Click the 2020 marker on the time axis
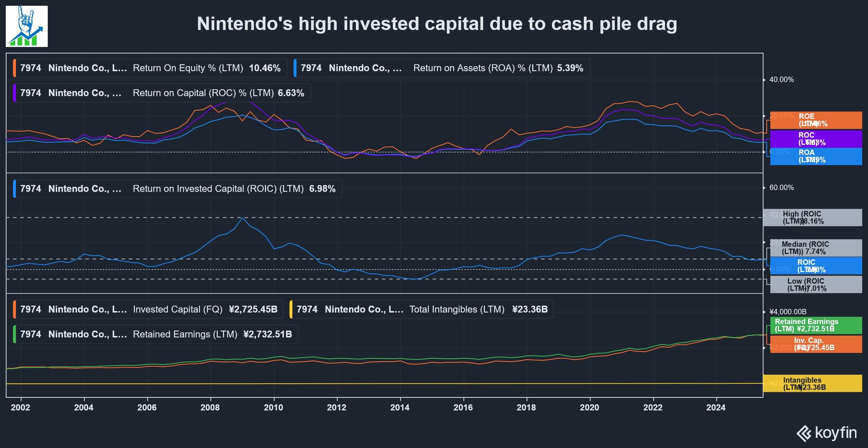This screenshot has height=448, width=868. (x=590, y=408)
